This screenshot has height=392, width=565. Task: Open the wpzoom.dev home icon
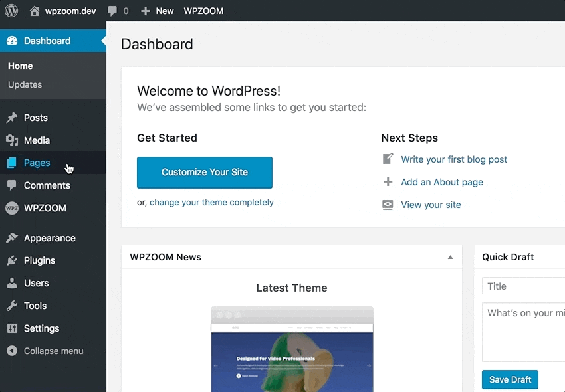tap(34, 11)
